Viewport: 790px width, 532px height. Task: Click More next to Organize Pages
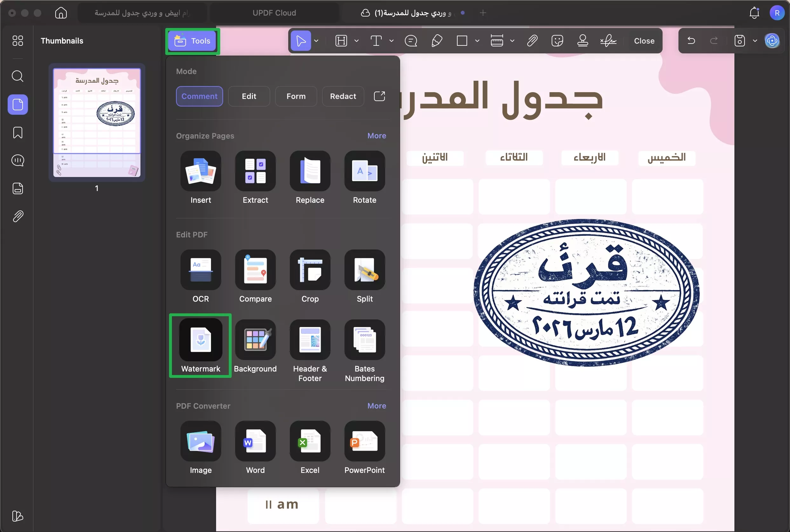point(377,135)
